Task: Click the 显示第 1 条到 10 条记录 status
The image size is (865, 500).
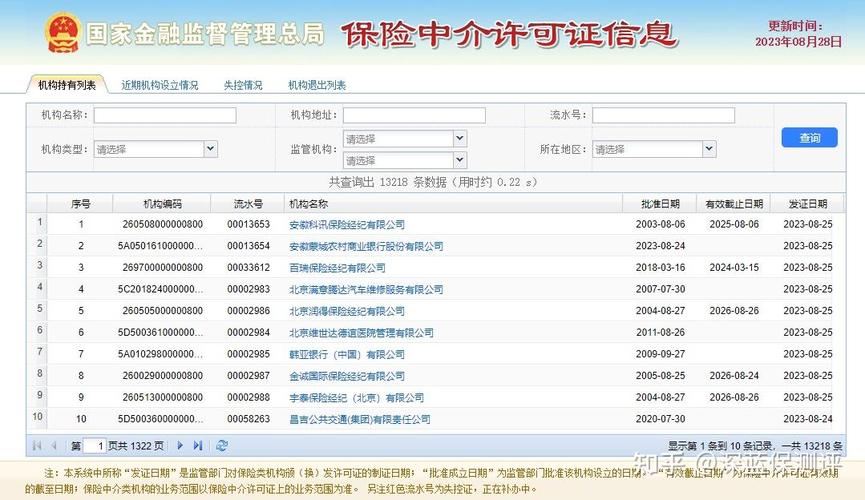Action: point(720,446)
